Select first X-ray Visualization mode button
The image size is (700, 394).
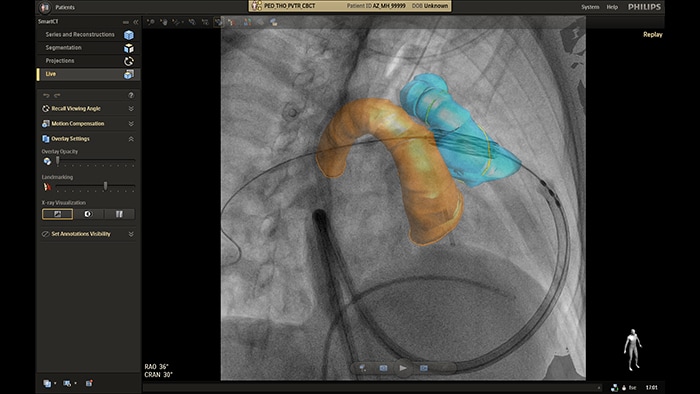57,214
